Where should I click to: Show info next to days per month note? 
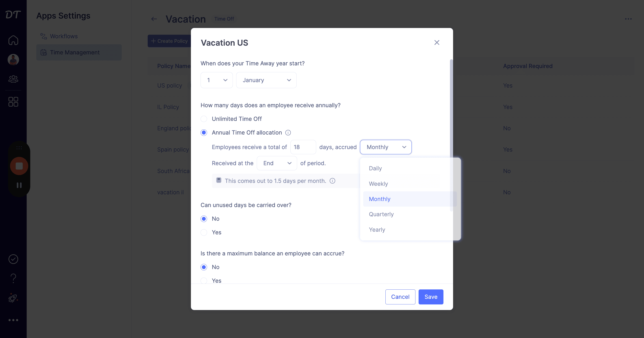[332, 181]
